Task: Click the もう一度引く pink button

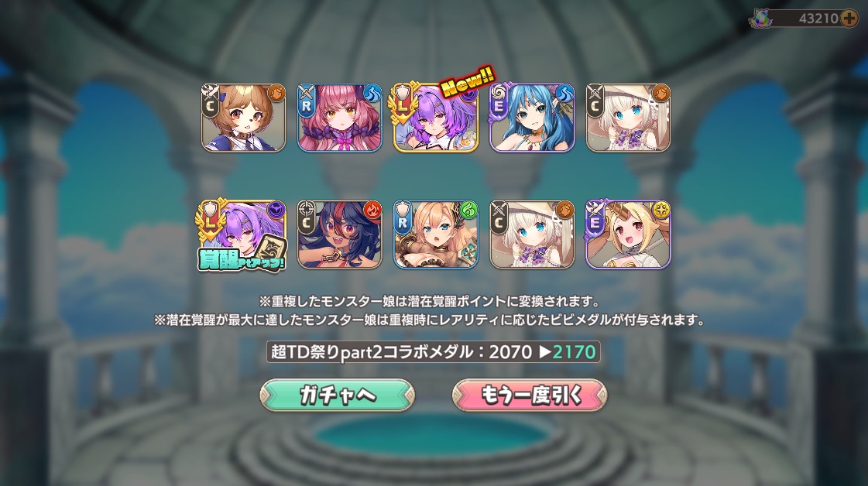Action: [530, 395]
